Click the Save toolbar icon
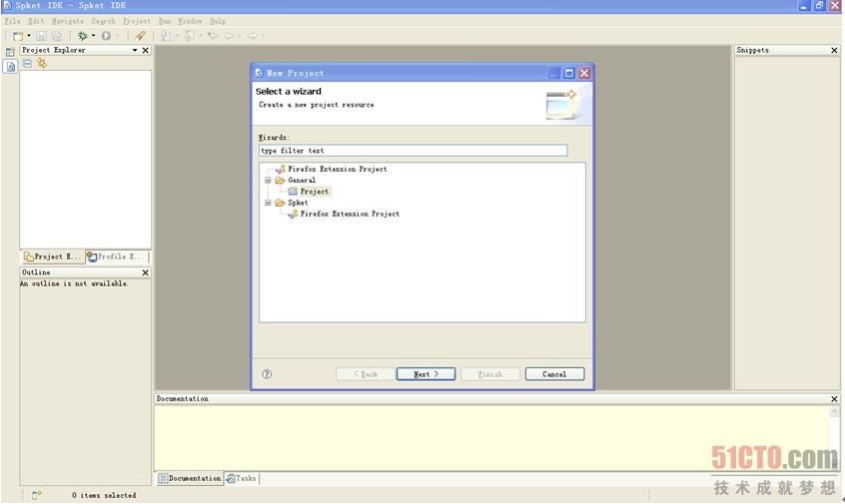845x504 pixels. (42, 36)
